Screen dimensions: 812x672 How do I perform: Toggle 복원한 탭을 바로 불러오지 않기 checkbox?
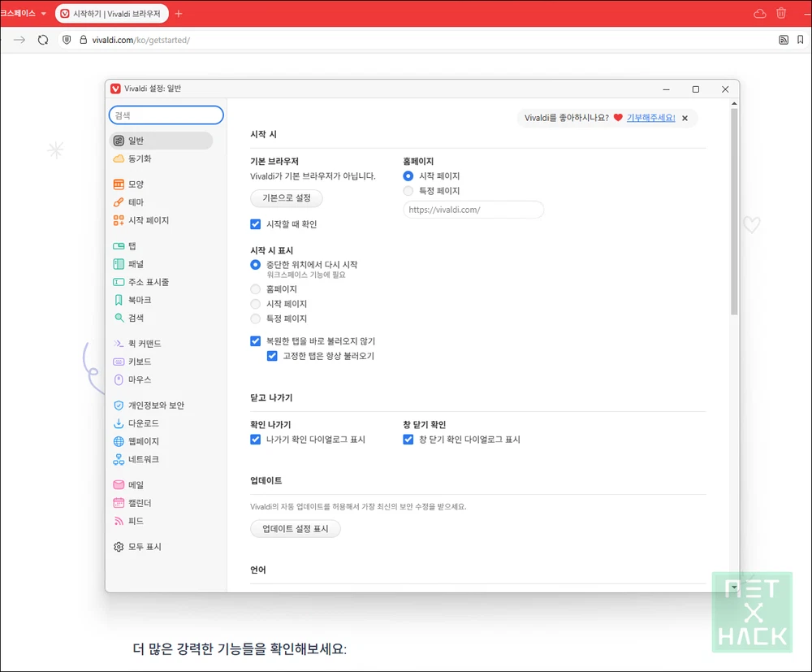click(255, 341)
